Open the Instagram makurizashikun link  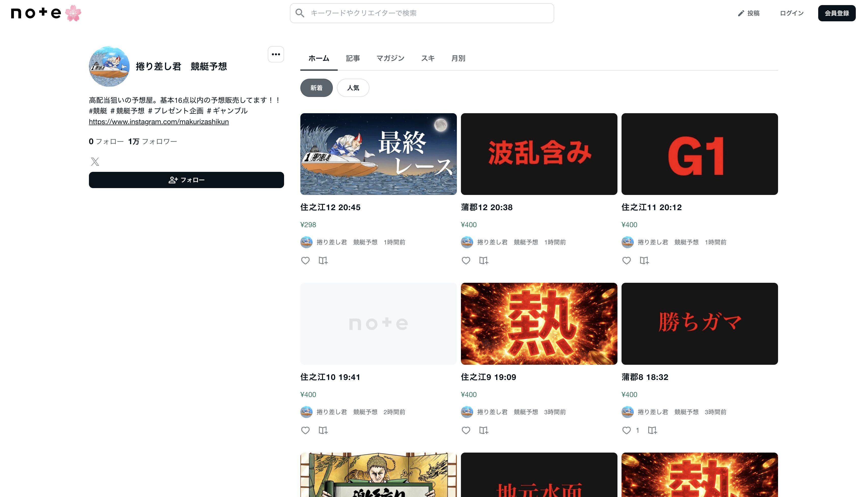click(x=159, y=122)
